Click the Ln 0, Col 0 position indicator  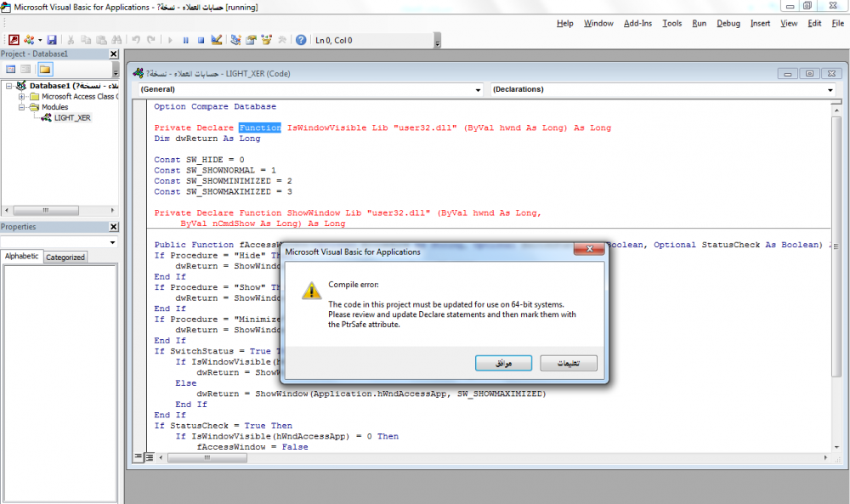pyautogui.click(x=334, y=41)
